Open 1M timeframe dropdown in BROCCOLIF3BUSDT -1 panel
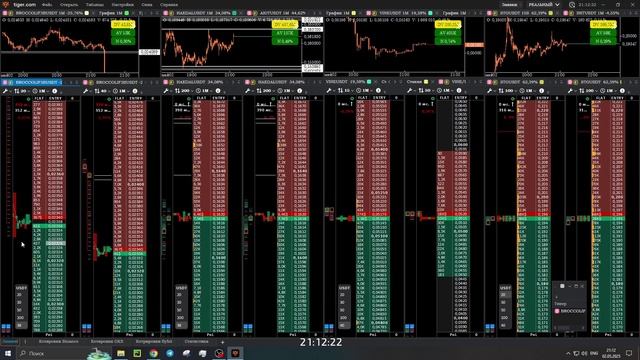The height and width of the screenshot is (360, 640). pyautogui.click(x=40, y=91)
